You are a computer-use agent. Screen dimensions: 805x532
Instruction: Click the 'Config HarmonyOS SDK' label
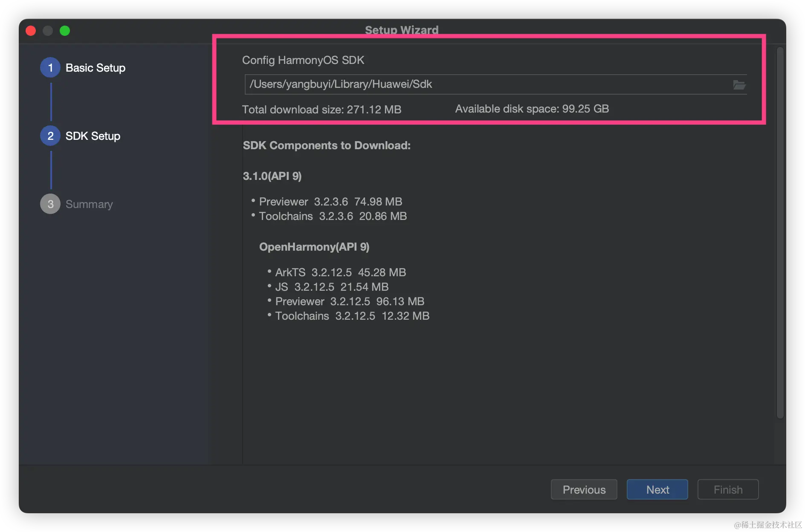tap(303, 60)
